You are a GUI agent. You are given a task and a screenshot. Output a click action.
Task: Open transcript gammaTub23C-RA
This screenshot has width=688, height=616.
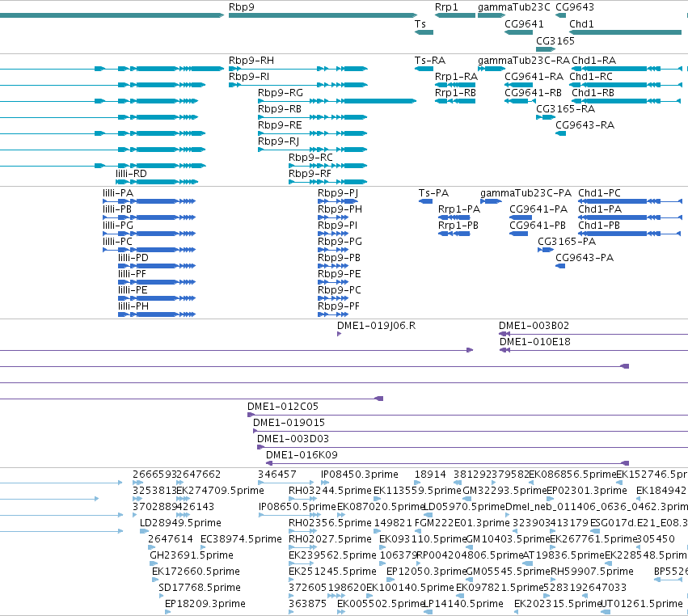[x=523, y=61]
